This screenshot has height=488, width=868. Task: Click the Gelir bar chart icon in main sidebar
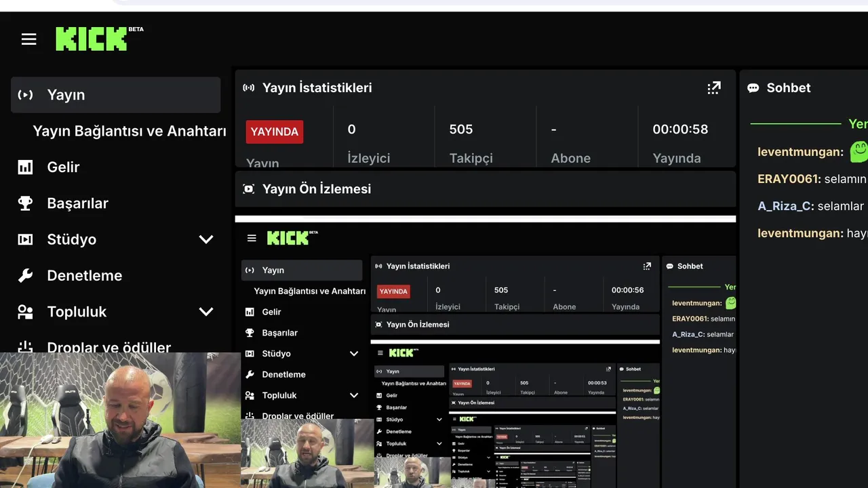(25, 167)
